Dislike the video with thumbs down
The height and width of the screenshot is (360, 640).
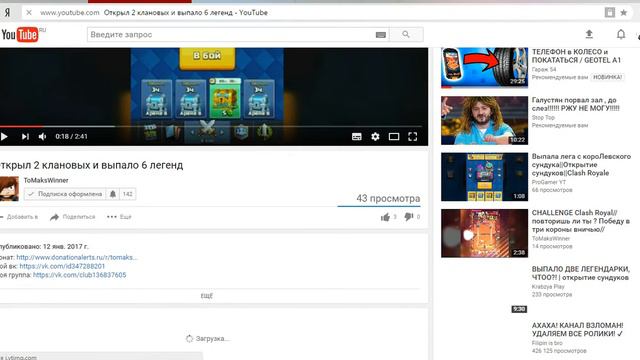(409, 217)
